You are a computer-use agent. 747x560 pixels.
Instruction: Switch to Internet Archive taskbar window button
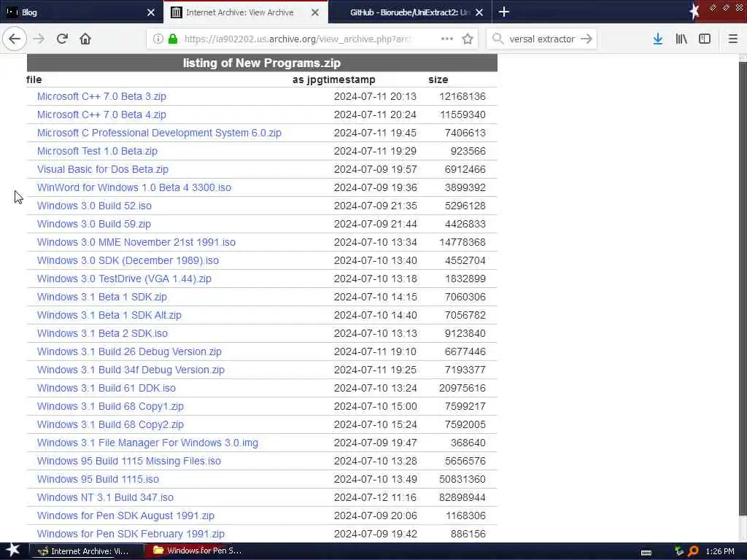pos(86,551)
